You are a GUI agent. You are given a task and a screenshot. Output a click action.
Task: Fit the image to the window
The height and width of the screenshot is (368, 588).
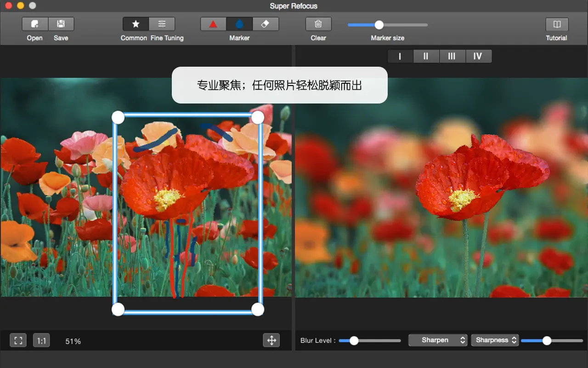pyautogui.click(x=17, y=340)
